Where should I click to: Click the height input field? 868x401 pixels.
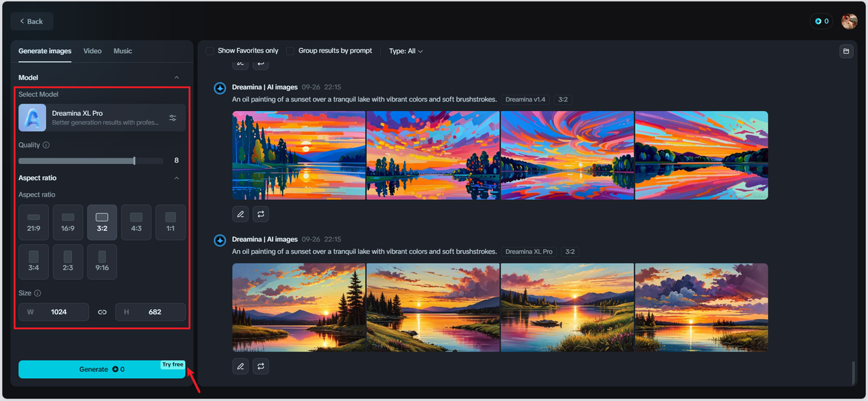point(151,312)
